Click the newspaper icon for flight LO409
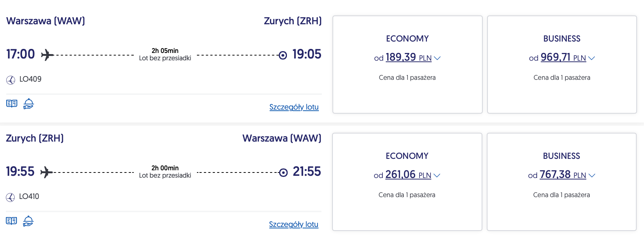644x235 pixels. click(12, 104)
